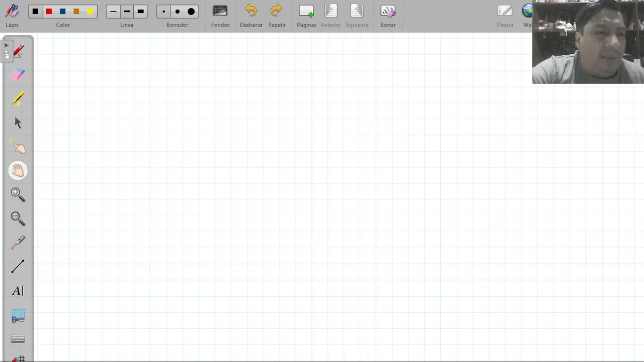Viewport: 644px width, 362px height.
Task: Select the color picker eyedropper tool
Action: 18,242
